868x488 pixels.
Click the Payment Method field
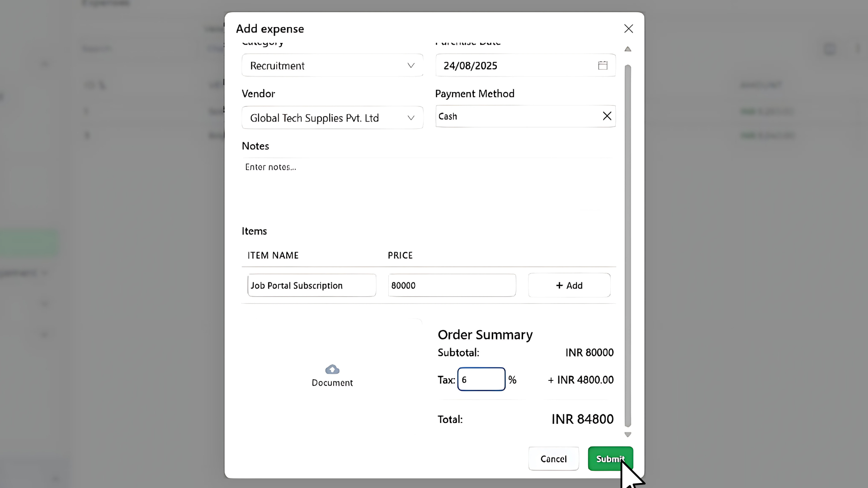[x=525, y=117]
